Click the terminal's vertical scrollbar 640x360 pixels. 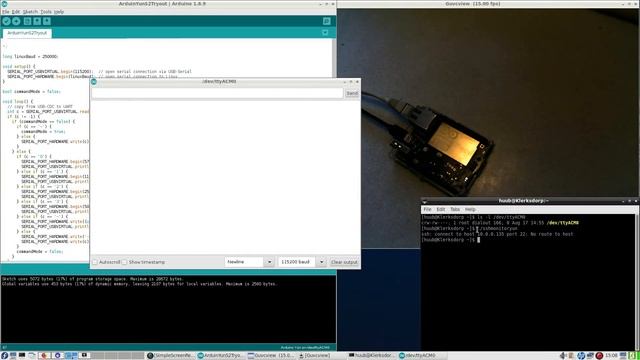pyautogui.click(x=637, y=282)
